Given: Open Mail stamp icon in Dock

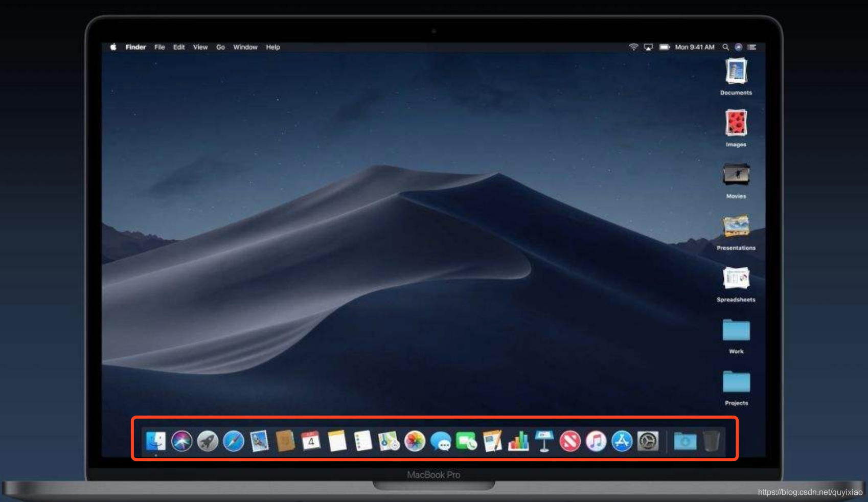Looking at the screenshot, I should point(259,441).
